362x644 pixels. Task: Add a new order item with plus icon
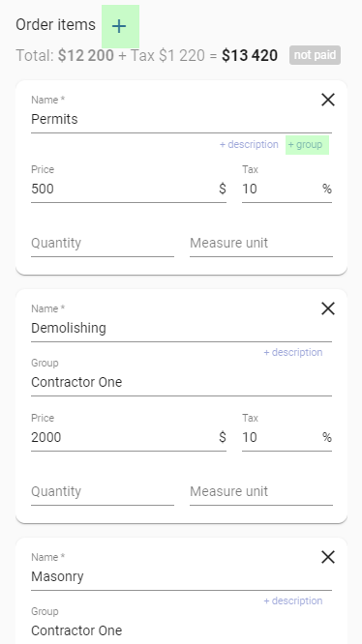[x=120, y=26]
